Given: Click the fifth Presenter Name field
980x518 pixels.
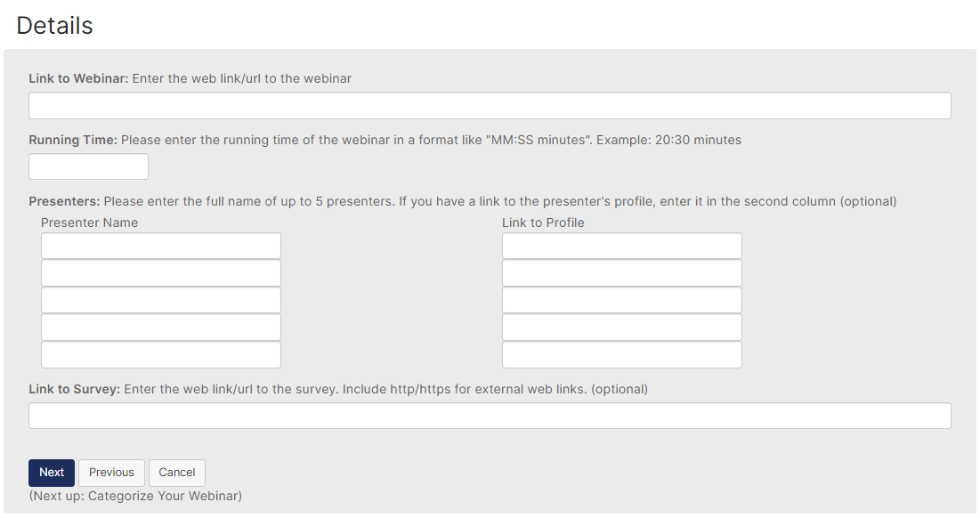Looking at the screenshot, I should coord(161,355).
